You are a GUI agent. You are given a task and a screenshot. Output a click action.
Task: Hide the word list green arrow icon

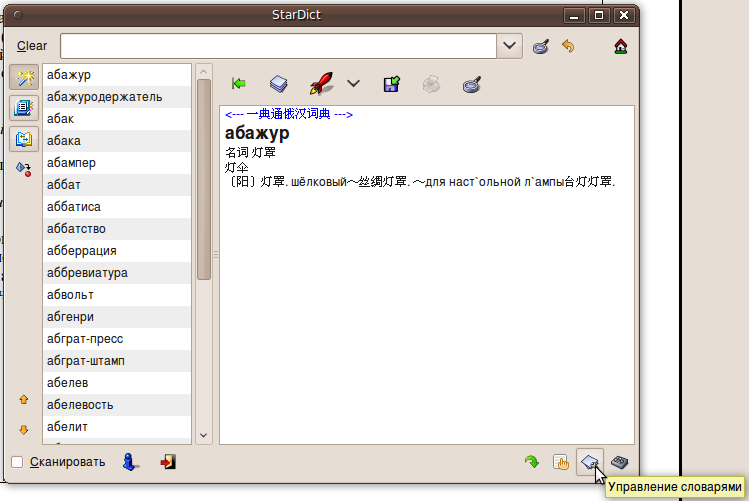pos(238,84)
